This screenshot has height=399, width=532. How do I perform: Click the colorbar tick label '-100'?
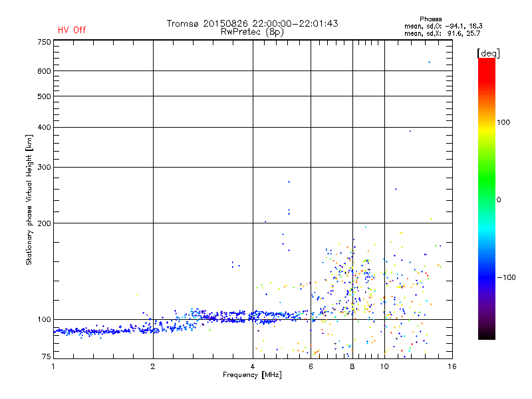pyautogui.click(x=506, y=277)
